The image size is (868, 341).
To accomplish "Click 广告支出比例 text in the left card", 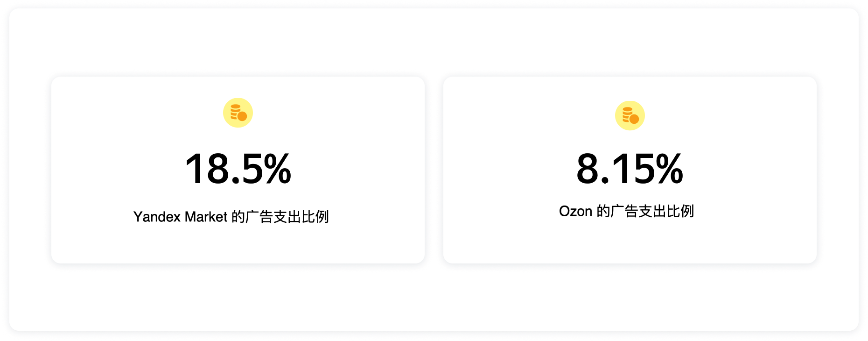I will click(x=287, y=217).
